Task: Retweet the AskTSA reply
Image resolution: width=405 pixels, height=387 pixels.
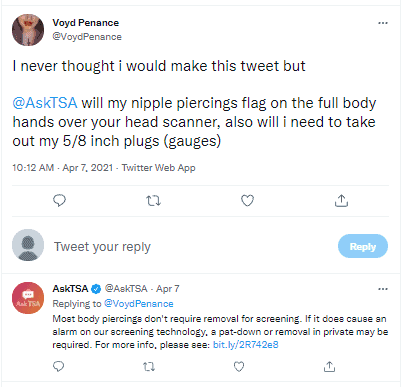Action: coord(149,367)
